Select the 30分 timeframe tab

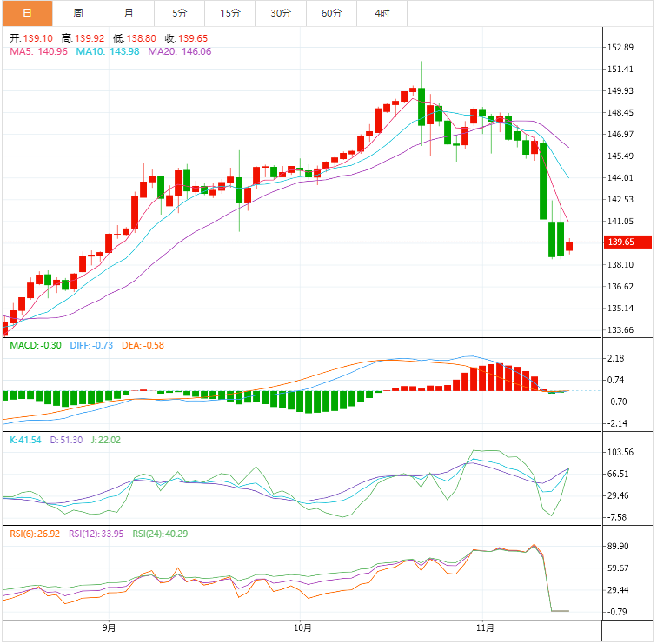[281, 13]
